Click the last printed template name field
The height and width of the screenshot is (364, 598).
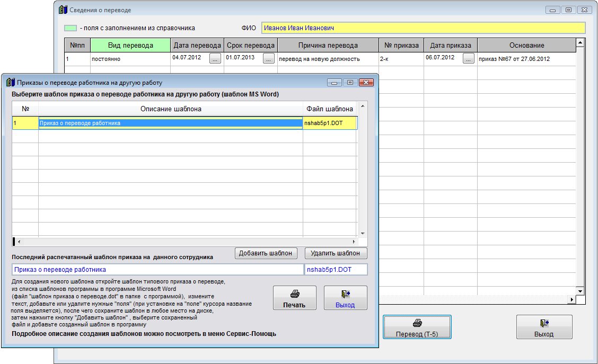[158, 270]
